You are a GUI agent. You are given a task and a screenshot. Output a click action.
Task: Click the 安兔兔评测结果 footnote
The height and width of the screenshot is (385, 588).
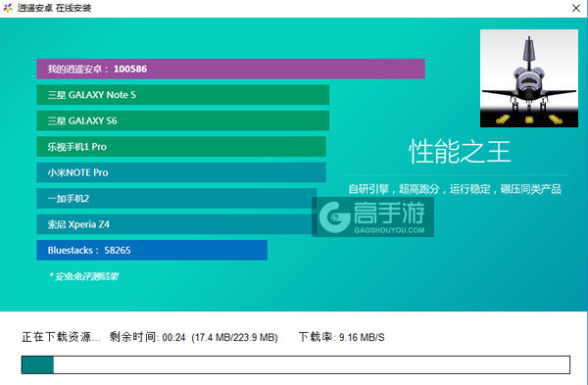coord(83,276)
